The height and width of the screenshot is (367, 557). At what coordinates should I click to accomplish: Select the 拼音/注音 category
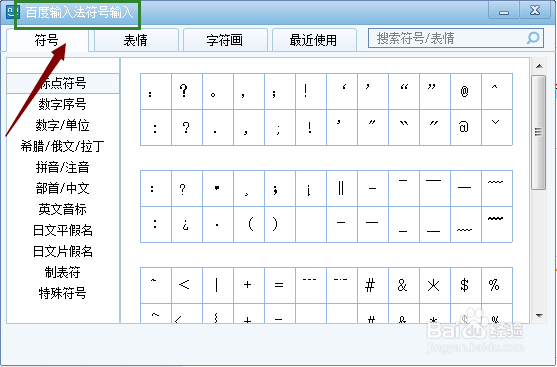pos(63,167)
